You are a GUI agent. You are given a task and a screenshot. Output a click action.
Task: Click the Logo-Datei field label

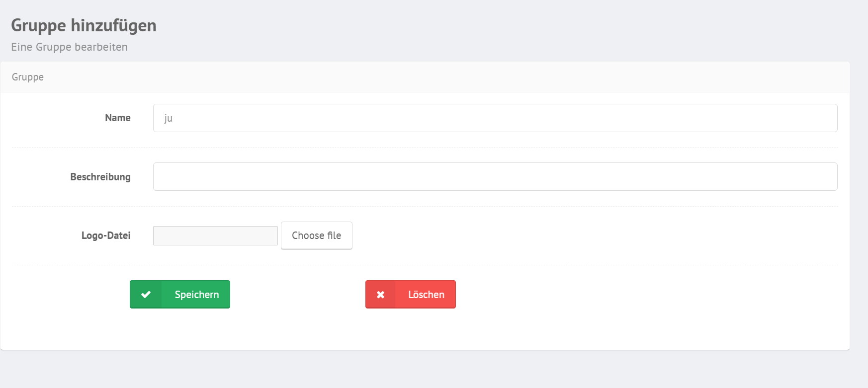click(106, 235)
